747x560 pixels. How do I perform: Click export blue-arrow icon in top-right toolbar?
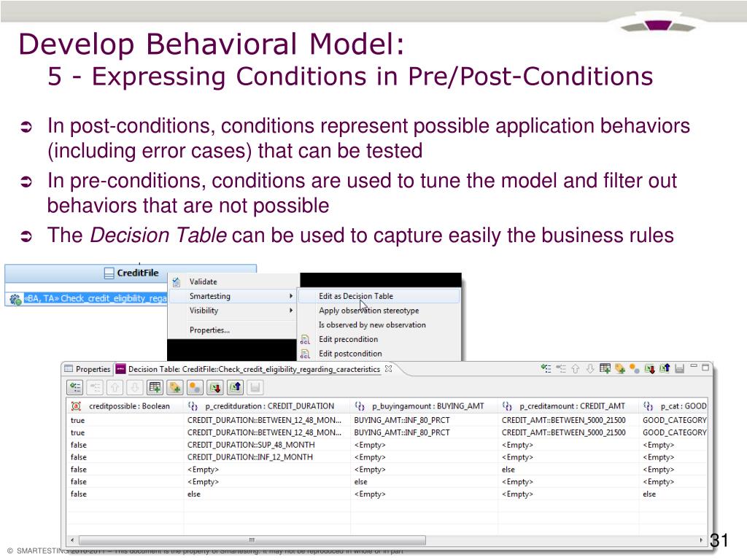coord(665,368)
